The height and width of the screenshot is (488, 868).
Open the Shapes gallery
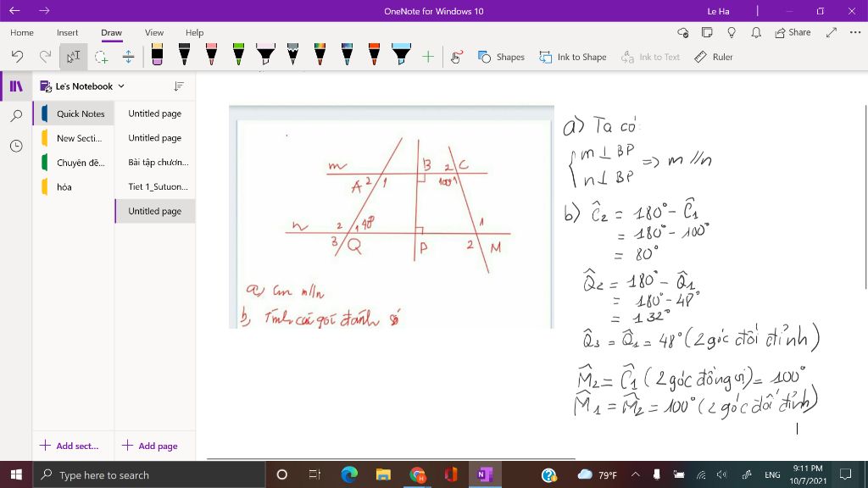[x=501, y=57]
